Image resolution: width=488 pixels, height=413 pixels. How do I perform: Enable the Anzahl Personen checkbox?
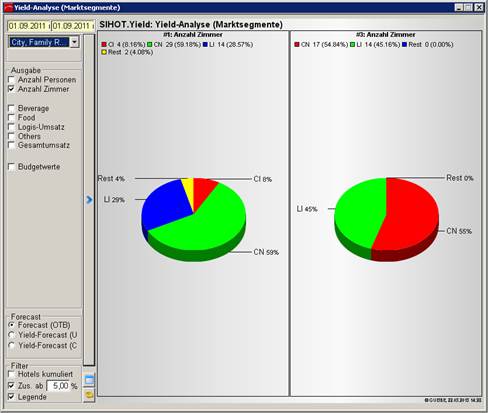point(12,80)
